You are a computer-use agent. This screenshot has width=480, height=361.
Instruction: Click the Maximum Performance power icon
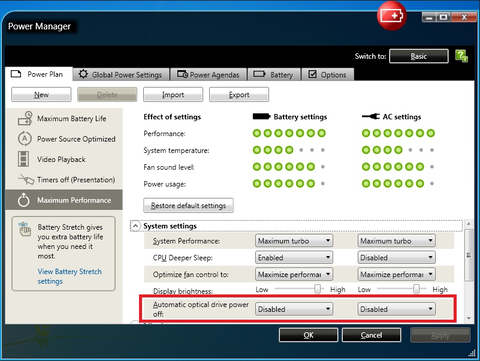pyautogui.click(x=24, y=200)
